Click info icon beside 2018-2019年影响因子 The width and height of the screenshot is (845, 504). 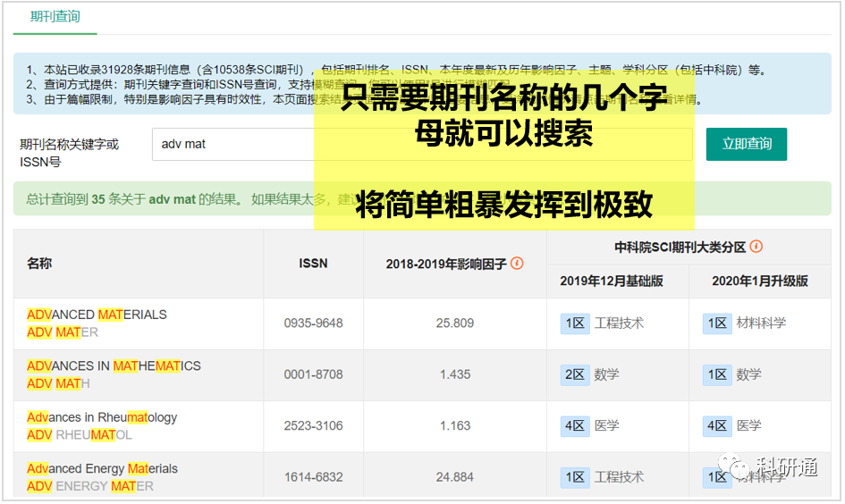tap(517, 264)
